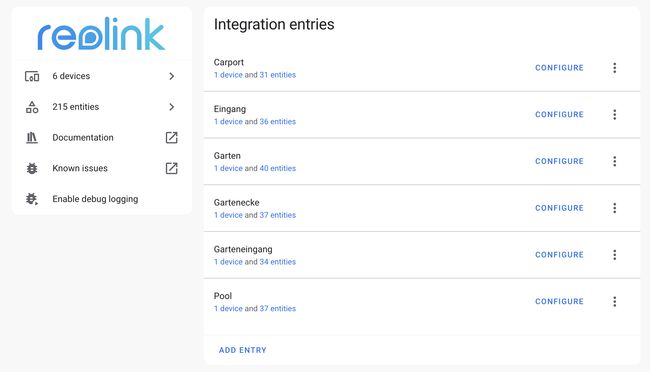Open external link icon for Documentation
The width and height of the screenshot is (650, 372).
(172, 138)
